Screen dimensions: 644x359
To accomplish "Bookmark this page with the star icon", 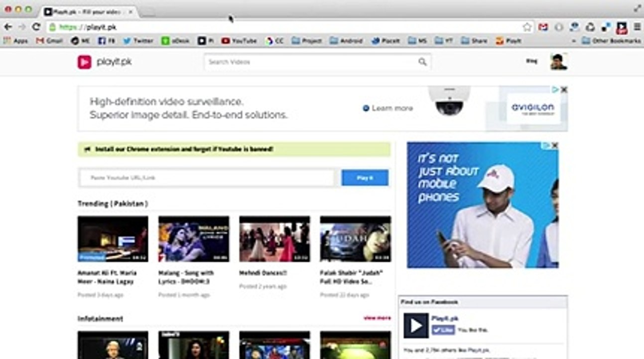I will tap(527, 27).
